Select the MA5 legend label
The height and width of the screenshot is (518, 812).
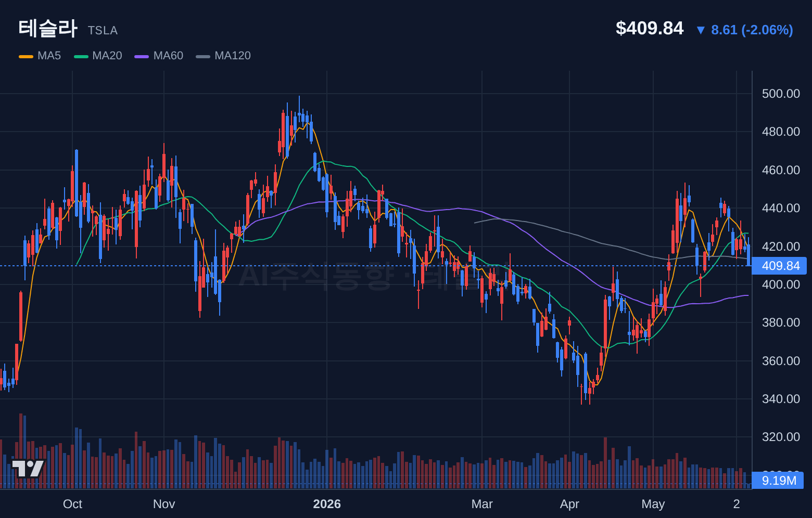click(x=49, y=56)
